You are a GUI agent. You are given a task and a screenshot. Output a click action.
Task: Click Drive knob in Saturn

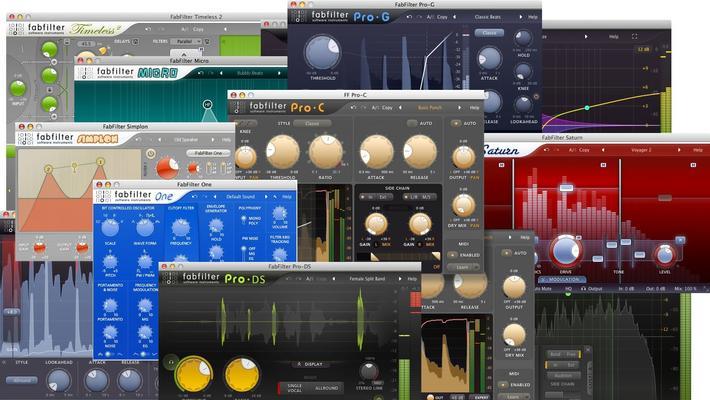[566, 251]
